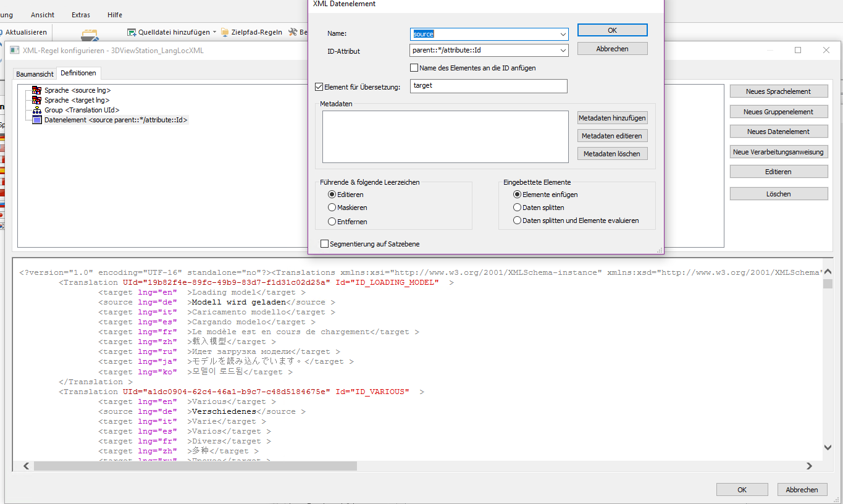Click the Quelldatei hinzufügen toolbar icon

click(x=132, y=32)
